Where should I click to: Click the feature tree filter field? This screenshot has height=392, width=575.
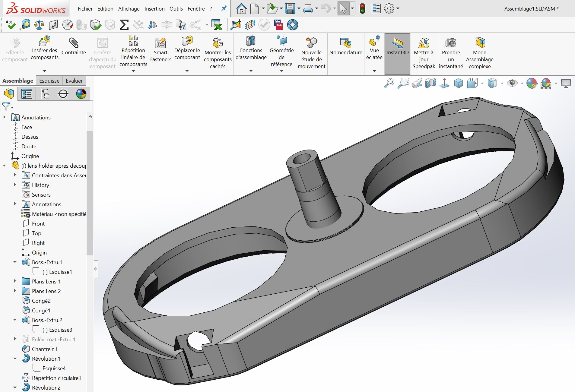pos(47,106)
